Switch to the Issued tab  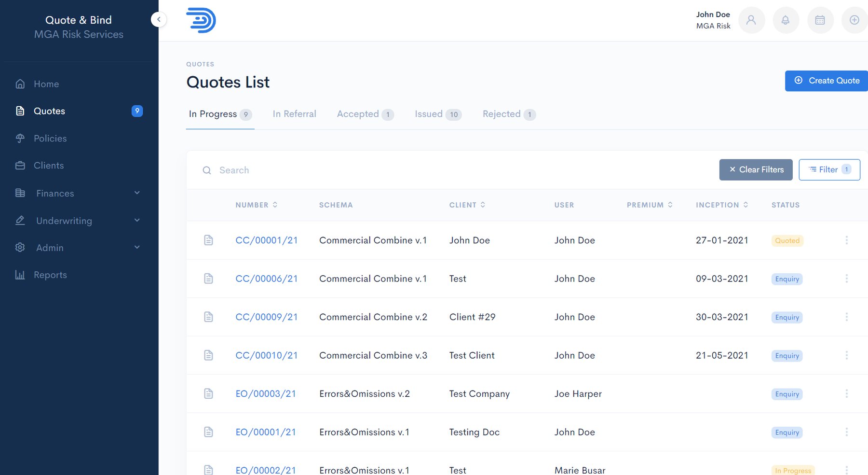click(x=437, y=114)
